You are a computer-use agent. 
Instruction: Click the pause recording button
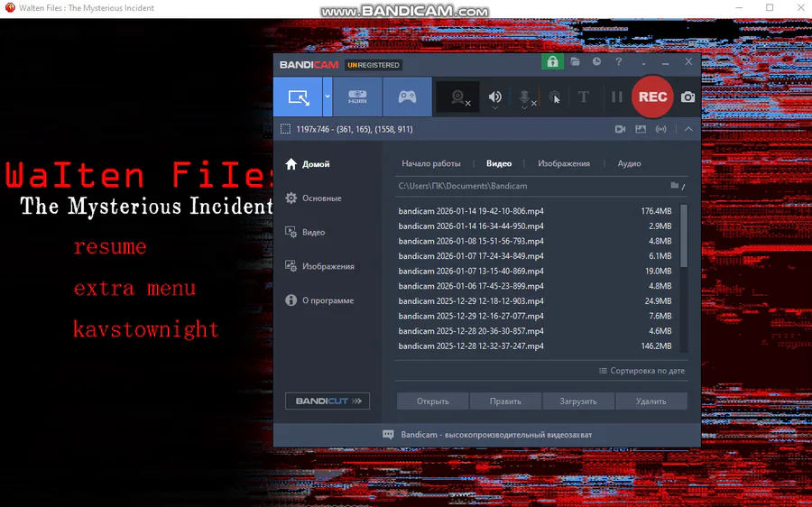617,97
